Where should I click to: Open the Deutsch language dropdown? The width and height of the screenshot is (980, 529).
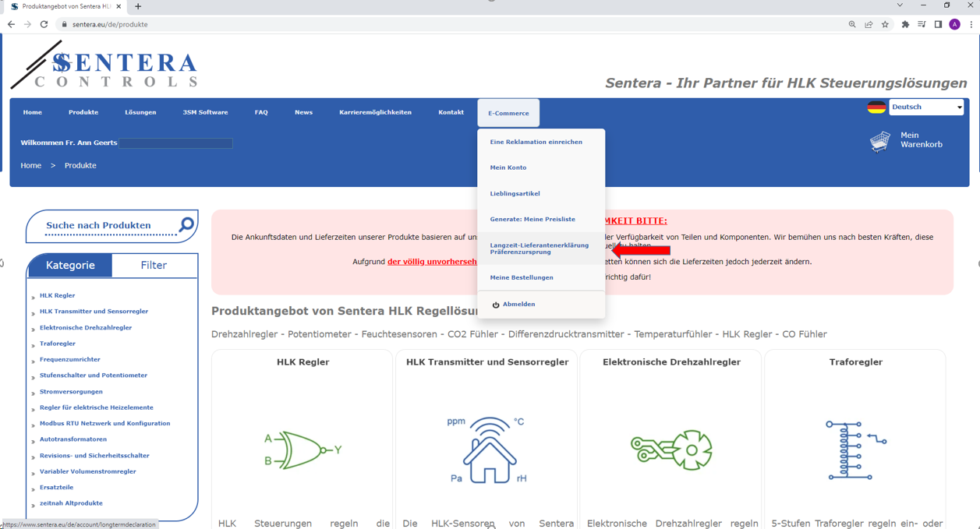[x=926, y=107]
